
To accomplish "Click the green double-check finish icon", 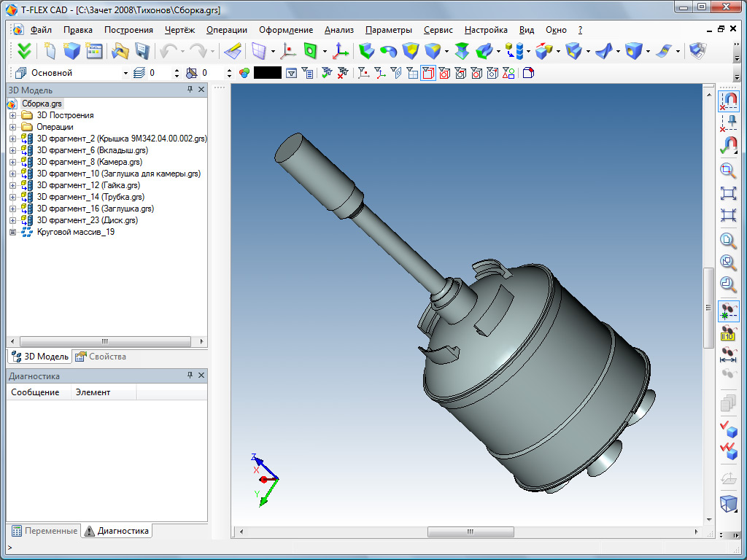I will tap(23, 50).
